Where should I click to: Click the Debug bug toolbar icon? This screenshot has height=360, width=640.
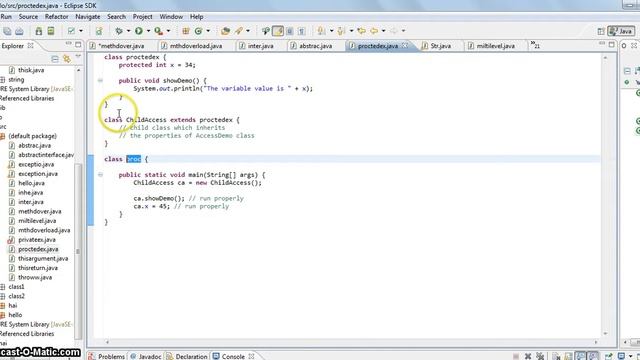119,31
